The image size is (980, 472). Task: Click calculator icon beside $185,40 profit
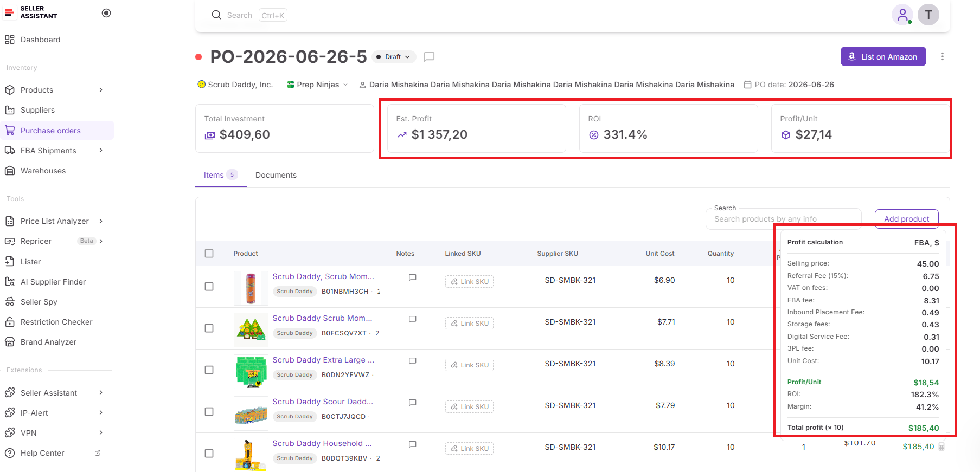pyautogui.click(x=941, y=447)
